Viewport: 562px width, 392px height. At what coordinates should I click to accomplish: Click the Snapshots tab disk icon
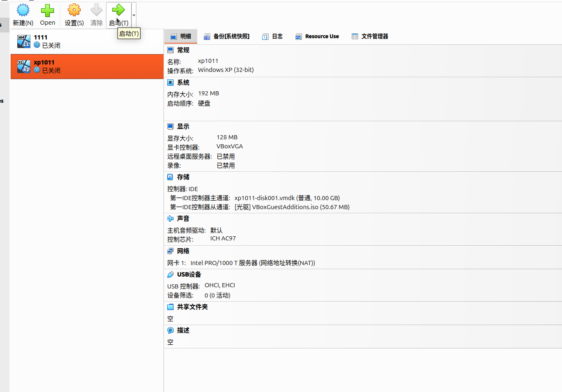click(207, 37)
